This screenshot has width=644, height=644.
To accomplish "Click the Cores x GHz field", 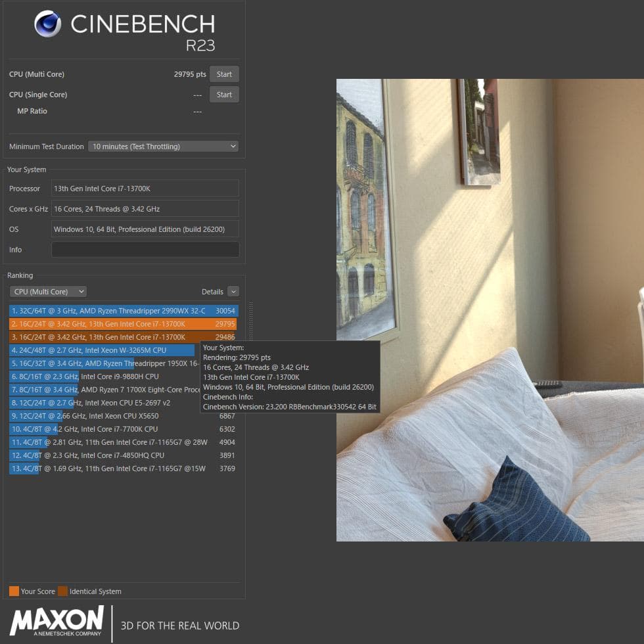I will (x=145, y=209).
